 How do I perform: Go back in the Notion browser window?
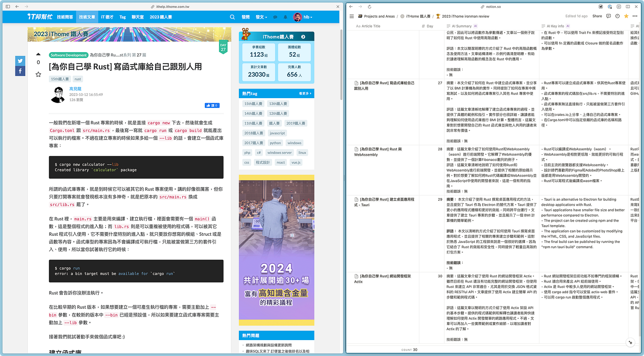[351, 7]
